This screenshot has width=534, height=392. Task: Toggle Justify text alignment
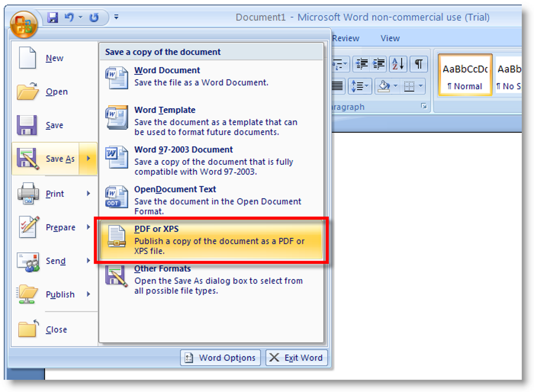tap(338, 86)
